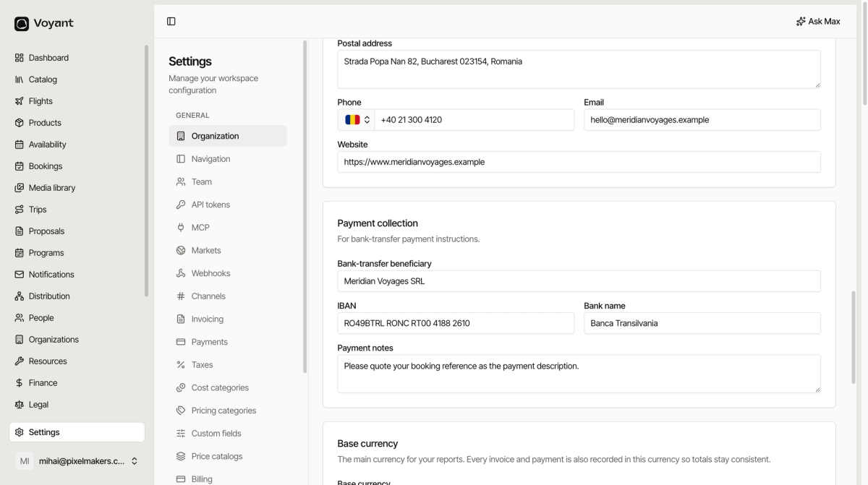Click the settings menu scrollbar

305,206
